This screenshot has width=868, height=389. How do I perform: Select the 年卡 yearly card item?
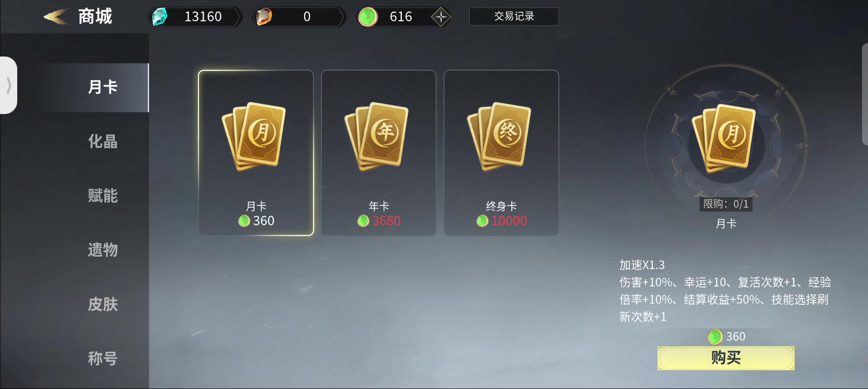coord(379,153)
